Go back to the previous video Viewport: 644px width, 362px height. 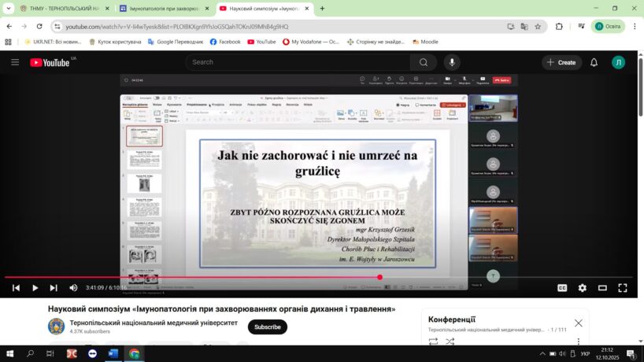click(x=16, y=288)
